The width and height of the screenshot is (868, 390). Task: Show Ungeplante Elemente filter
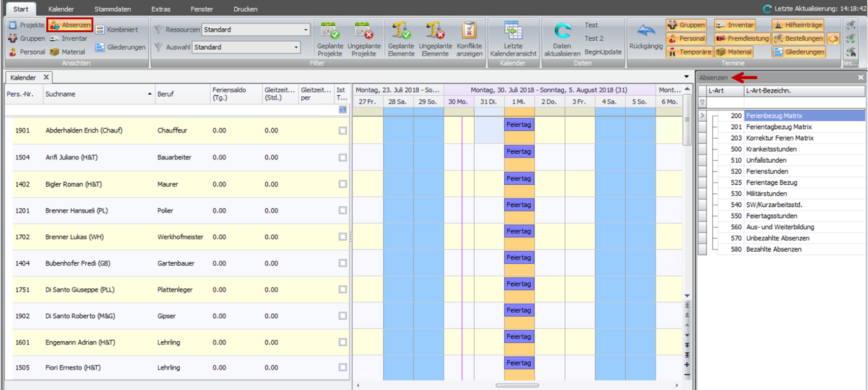(435, 39)
